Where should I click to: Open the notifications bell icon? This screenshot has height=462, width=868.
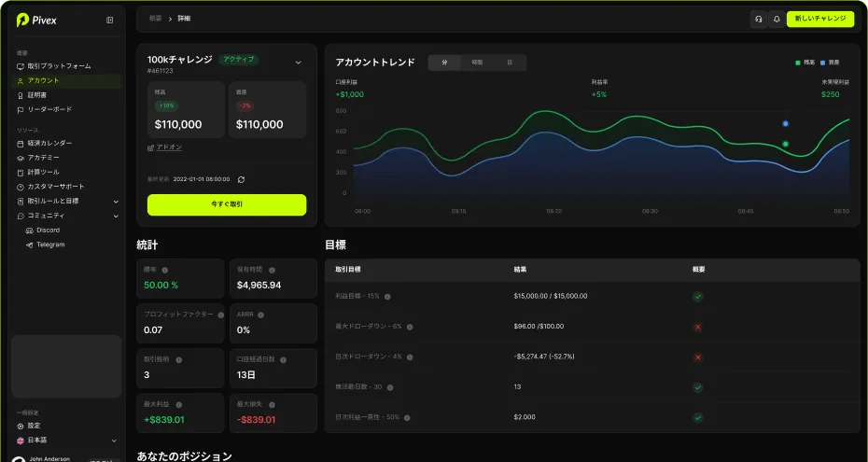coord(777,19)
